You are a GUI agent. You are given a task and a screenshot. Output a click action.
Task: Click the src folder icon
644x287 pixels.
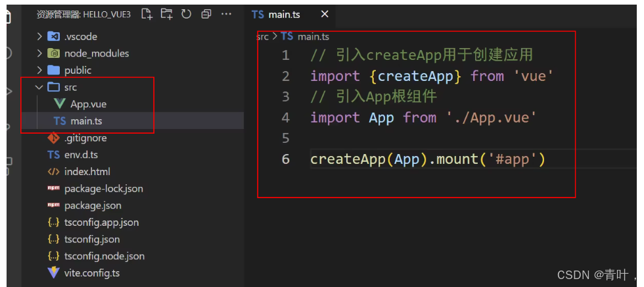tap(54, 87)
